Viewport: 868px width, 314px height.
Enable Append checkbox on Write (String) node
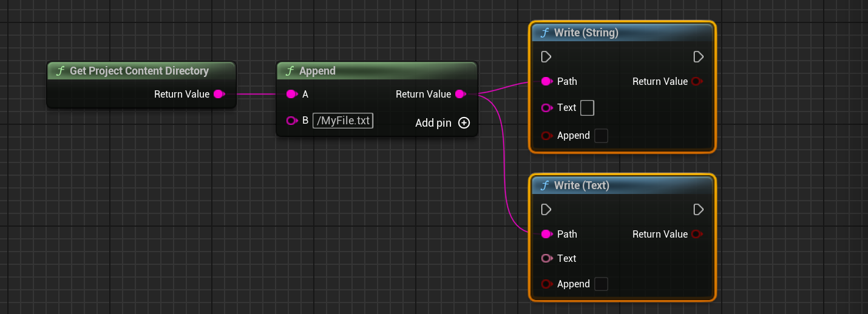[x=601, y=136]
